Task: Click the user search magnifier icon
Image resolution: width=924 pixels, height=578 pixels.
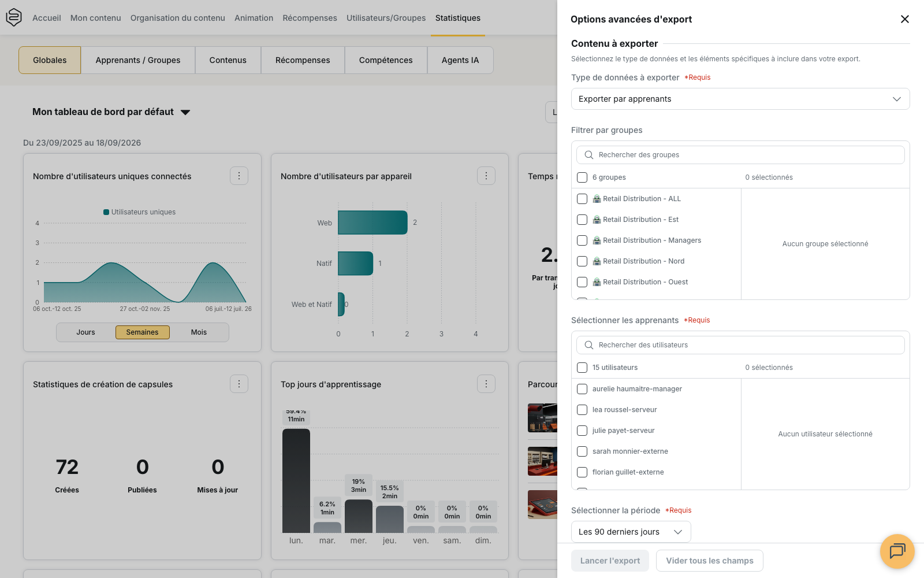Action: click(x=589, y=345)
